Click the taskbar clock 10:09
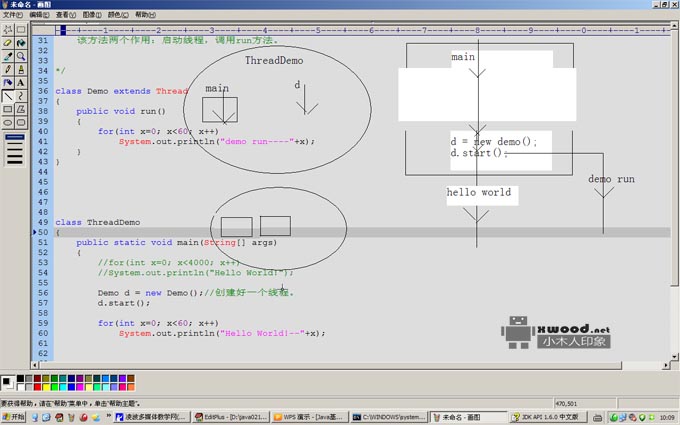The image size is (680, 425). [667, 418]
